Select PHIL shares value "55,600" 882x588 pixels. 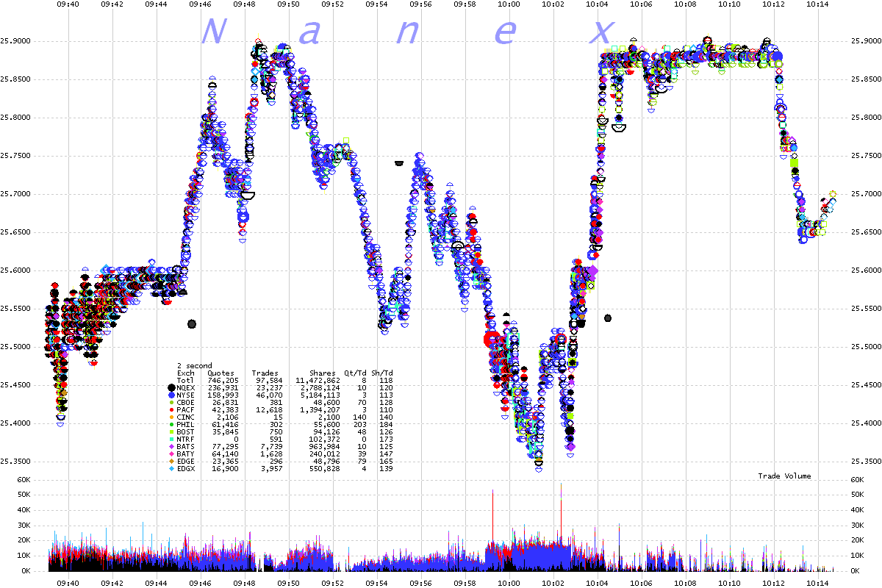point(327,425)
